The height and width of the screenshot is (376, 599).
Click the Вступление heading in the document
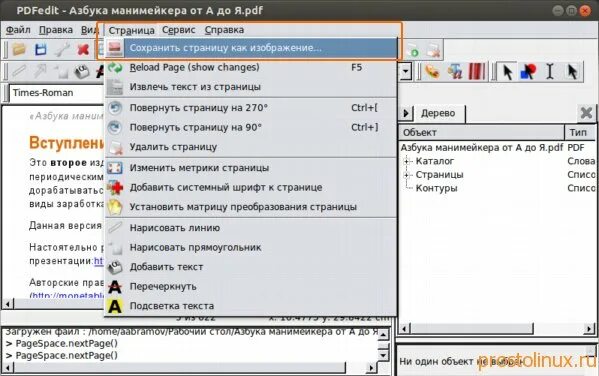[x=66, y=143]
